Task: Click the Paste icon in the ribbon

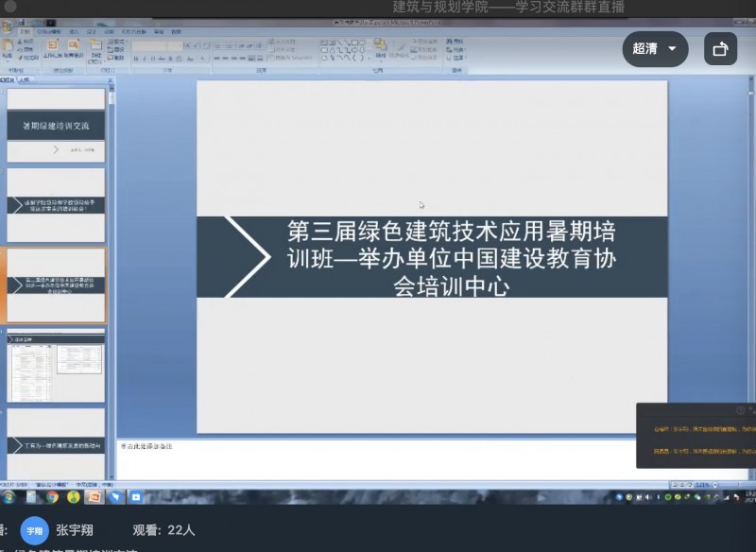Action: pos(9,49)
